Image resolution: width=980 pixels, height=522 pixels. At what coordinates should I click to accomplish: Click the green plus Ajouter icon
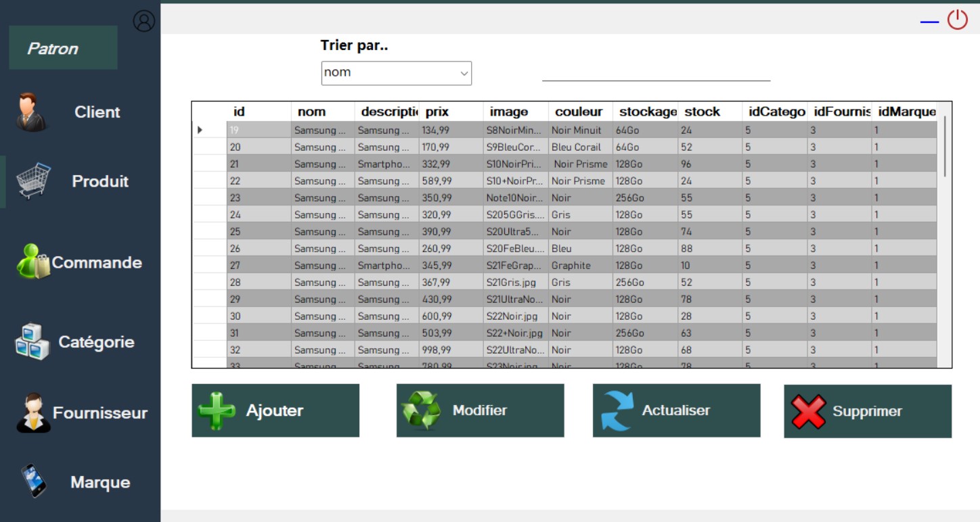coord(217,410)
